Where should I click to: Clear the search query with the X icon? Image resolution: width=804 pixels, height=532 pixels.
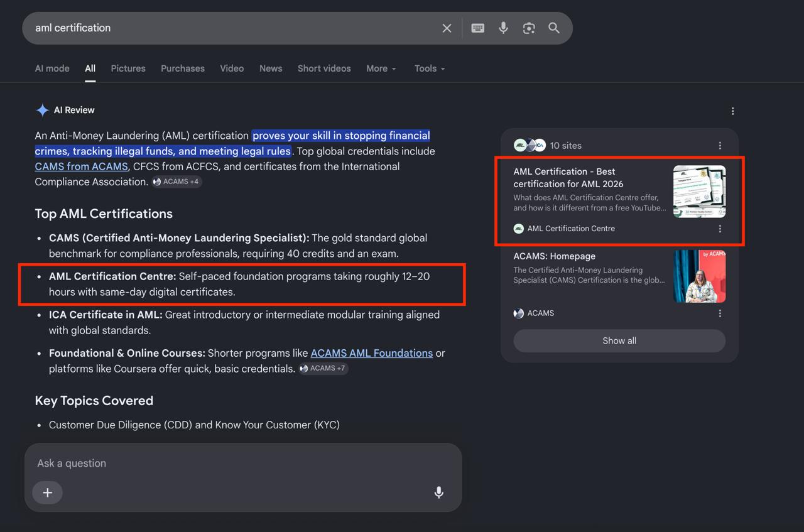(x=447, y=28)
